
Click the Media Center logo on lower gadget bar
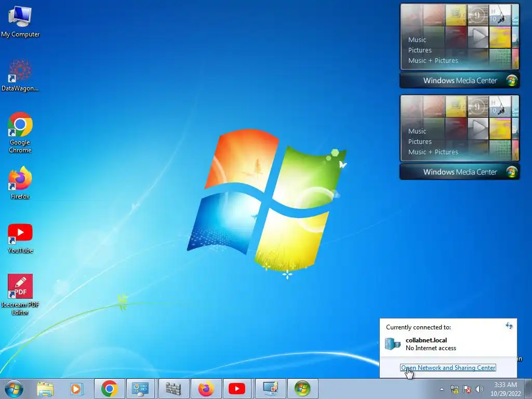coord(512,172)
